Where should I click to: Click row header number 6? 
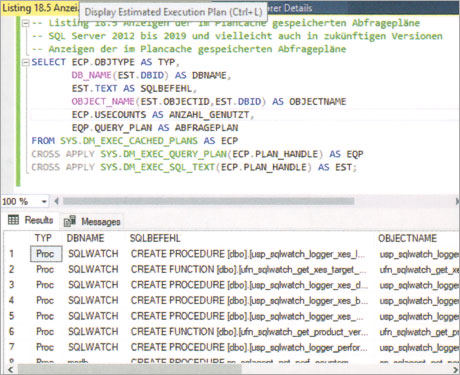[12, 331]
